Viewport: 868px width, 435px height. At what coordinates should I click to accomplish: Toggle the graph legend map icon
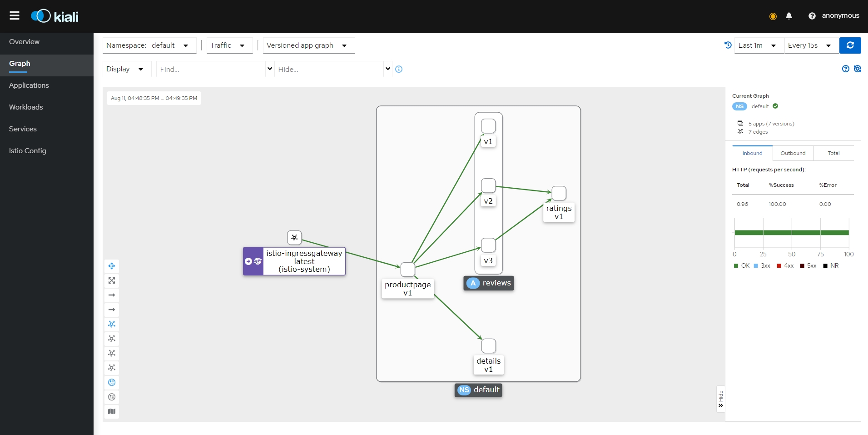pos(112,411)
